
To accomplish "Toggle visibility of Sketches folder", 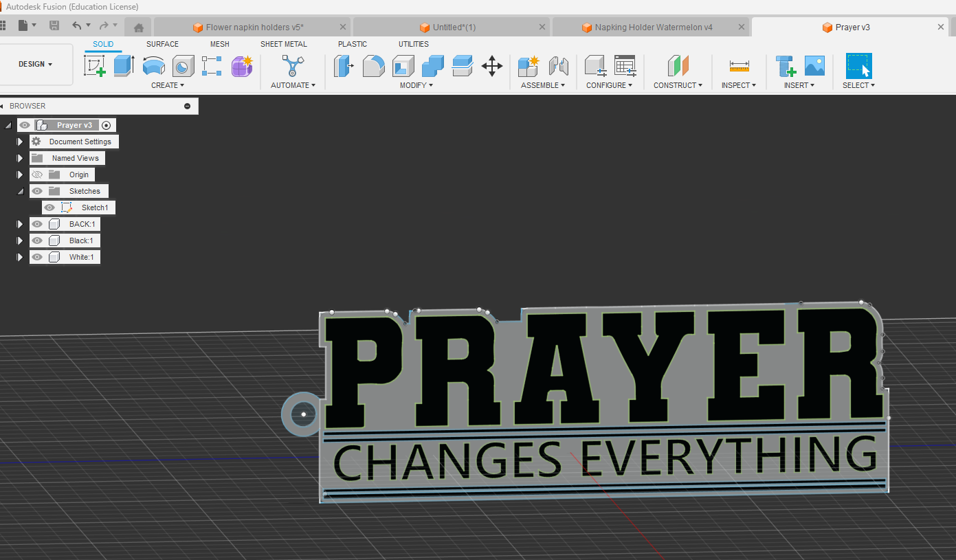I will (37, 191).
